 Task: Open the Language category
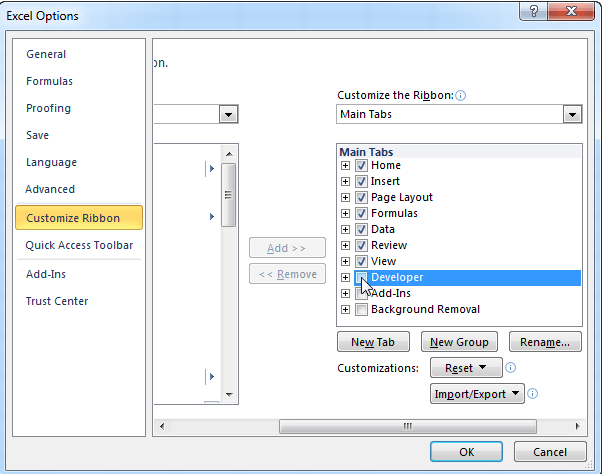tap(51, 162)
